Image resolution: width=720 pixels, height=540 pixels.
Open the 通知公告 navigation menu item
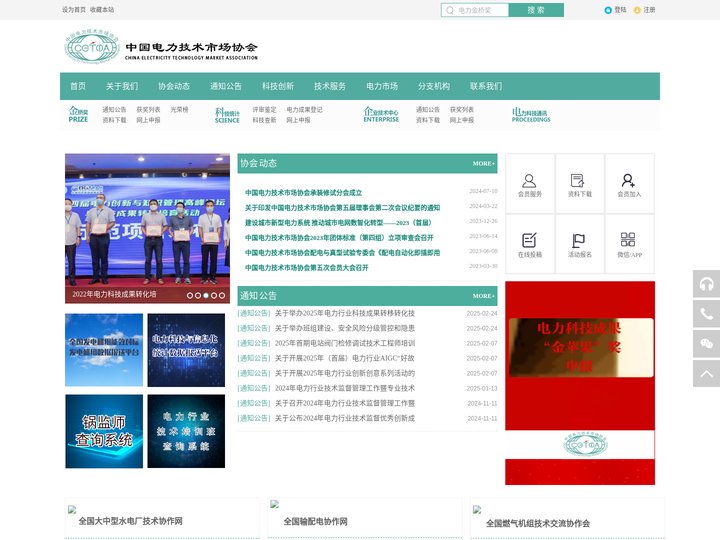click(x=225, y=86)
